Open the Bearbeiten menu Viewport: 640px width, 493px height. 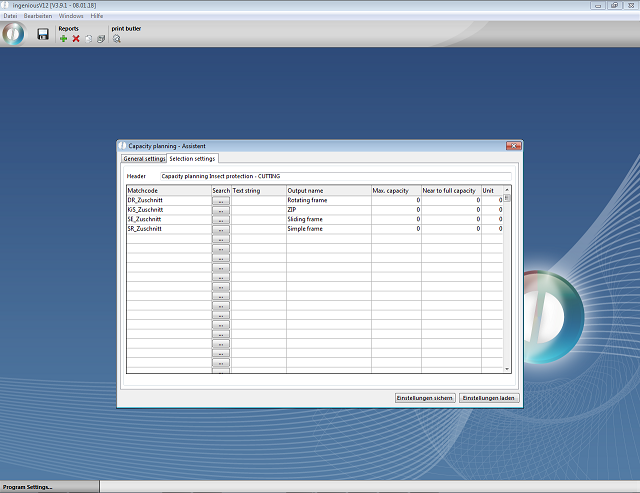pos(38,16)
